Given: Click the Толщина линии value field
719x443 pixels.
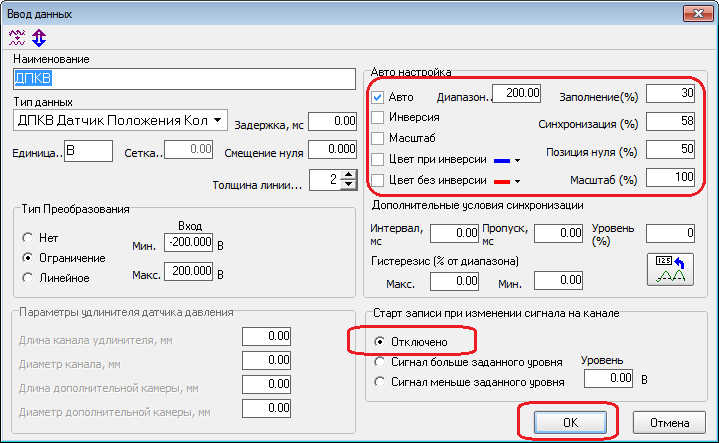Looking at the screenshot, I should click(x=326, y=180).
